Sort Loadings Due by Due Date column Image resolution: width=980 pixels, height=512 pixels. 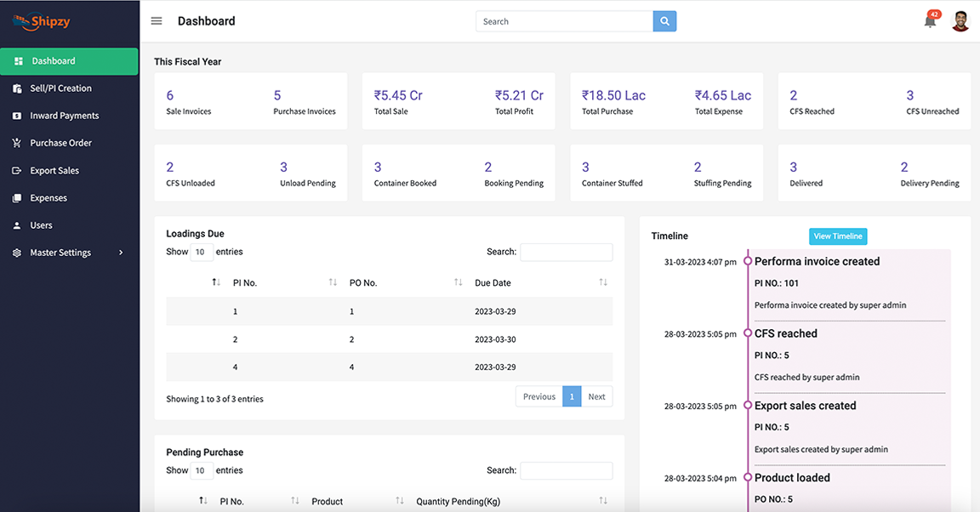point(603,282)
